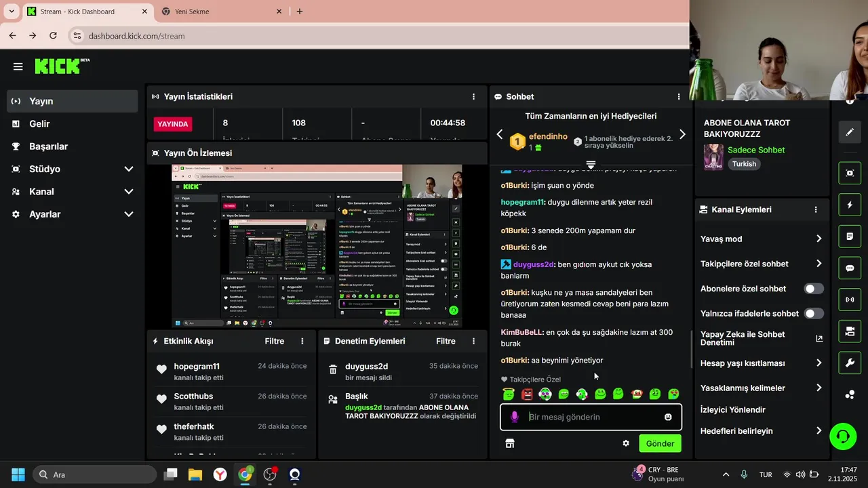Click the purple microphone icon in chat input
868x488 pixels.
(515, 417)
